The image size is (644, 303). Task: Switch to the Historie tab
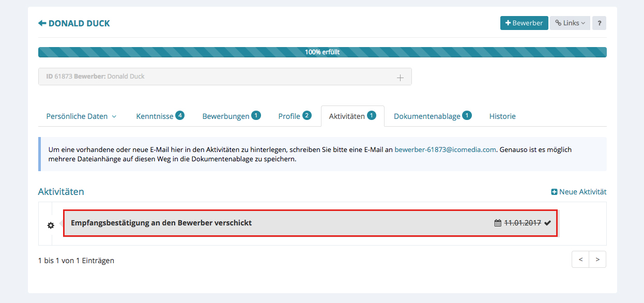502,116
